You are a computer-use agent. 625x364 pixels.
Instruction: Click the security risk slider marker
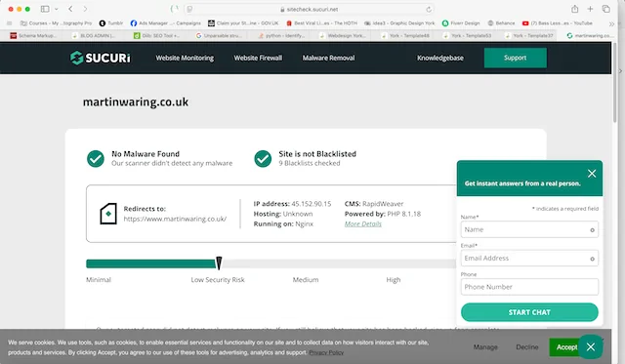click(x=219, y=263)
